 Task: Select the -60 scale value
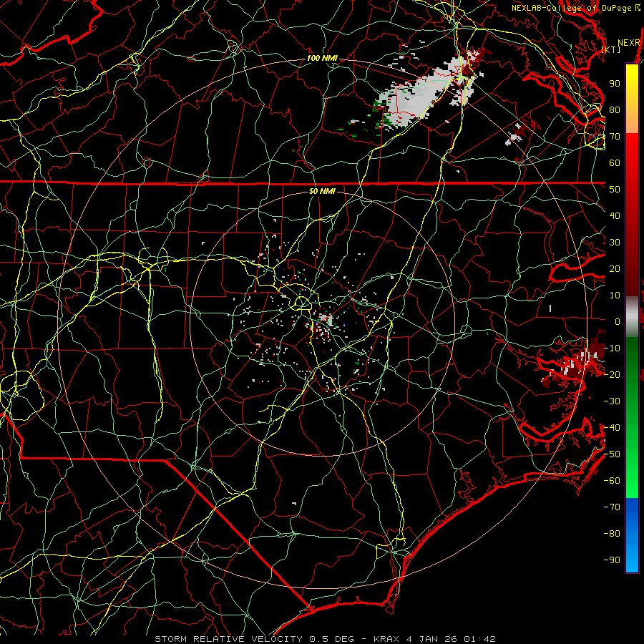tap(612, 481)
